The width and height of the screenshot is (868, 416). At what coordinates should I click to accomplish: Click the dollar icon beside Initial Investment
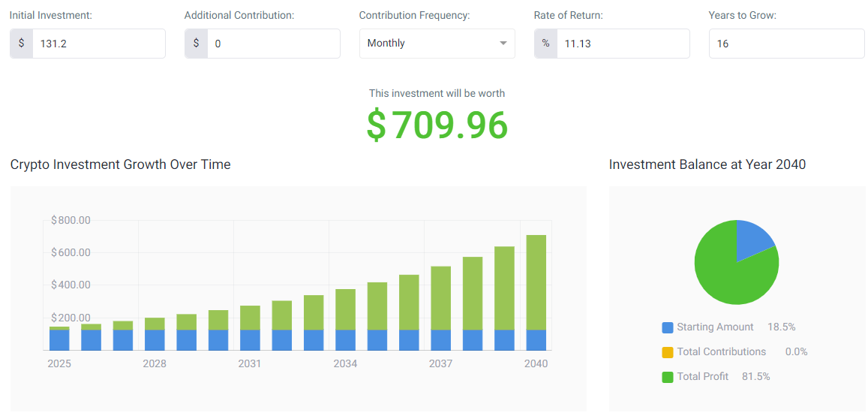point(21,44)
